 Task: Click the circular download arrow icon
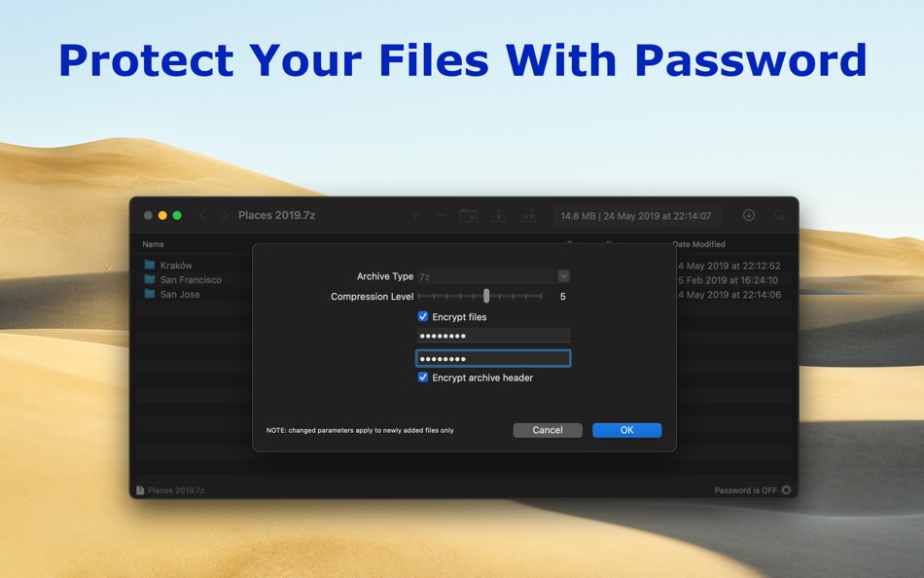tap(748, 215)
